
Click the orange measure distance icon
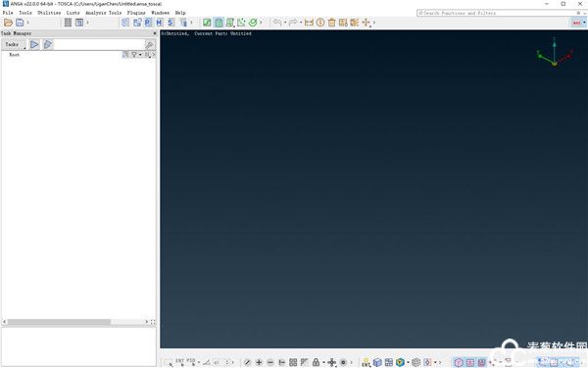tap(309, 23)
